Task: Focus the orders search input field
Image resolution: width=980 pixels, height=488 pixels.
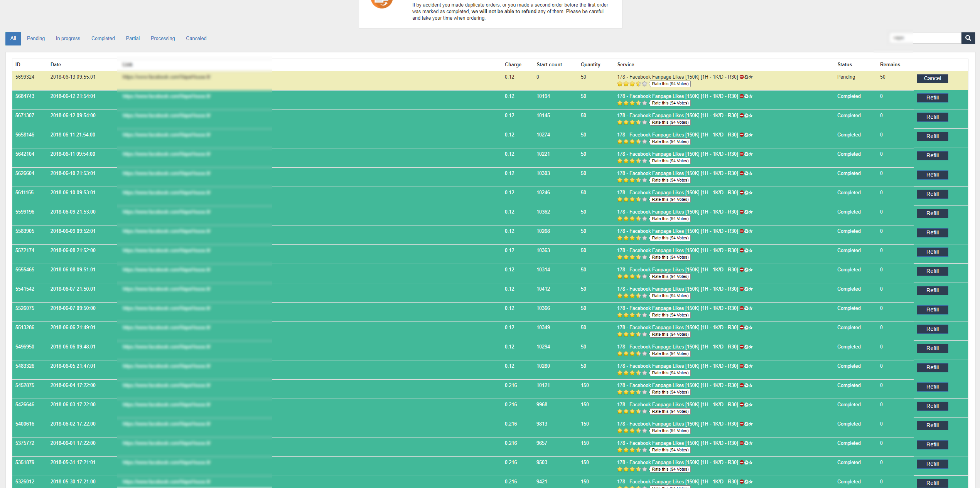Action: click(x=926, y=38)
